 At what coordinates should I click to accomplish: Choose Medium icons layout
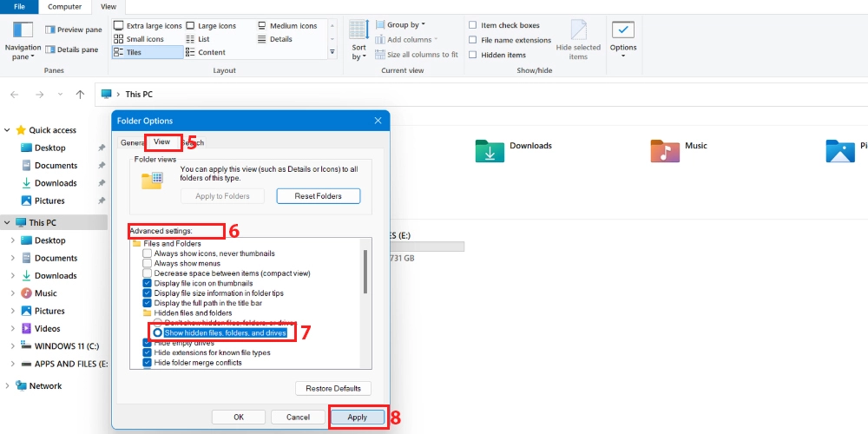click(x=287, y=26)
